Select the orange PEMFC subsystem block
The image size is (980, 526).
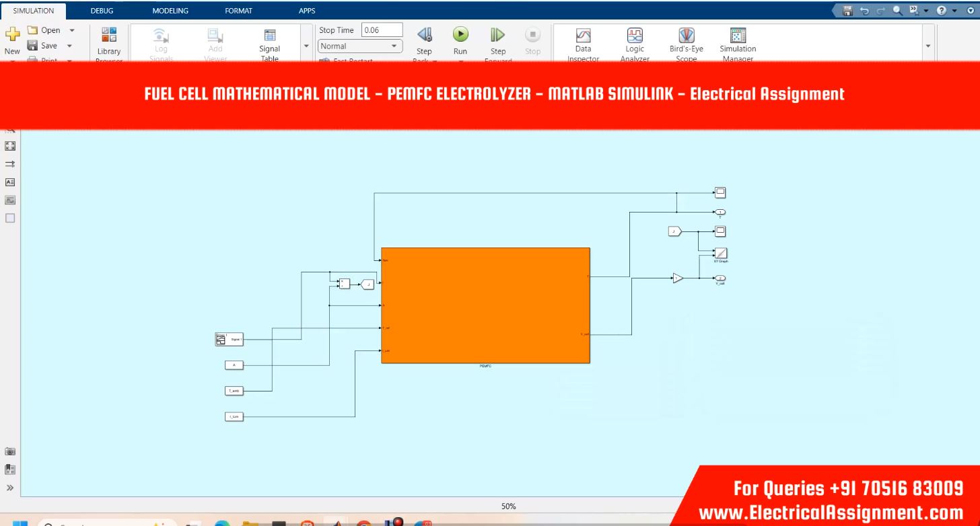[x=485, y=305]
